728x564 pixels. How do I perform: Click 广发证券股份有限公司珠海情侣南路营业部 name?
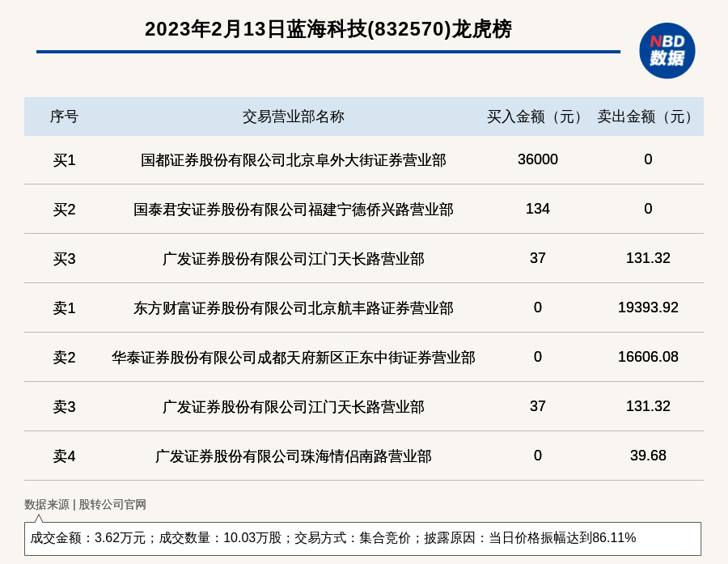(294, 456)
